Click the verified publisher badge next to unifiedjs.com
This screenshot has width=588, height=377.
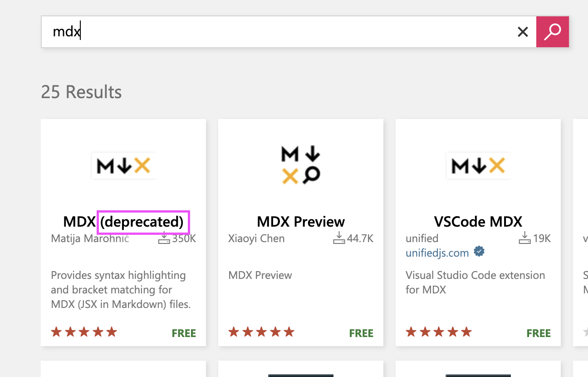(x=479, y=251)
